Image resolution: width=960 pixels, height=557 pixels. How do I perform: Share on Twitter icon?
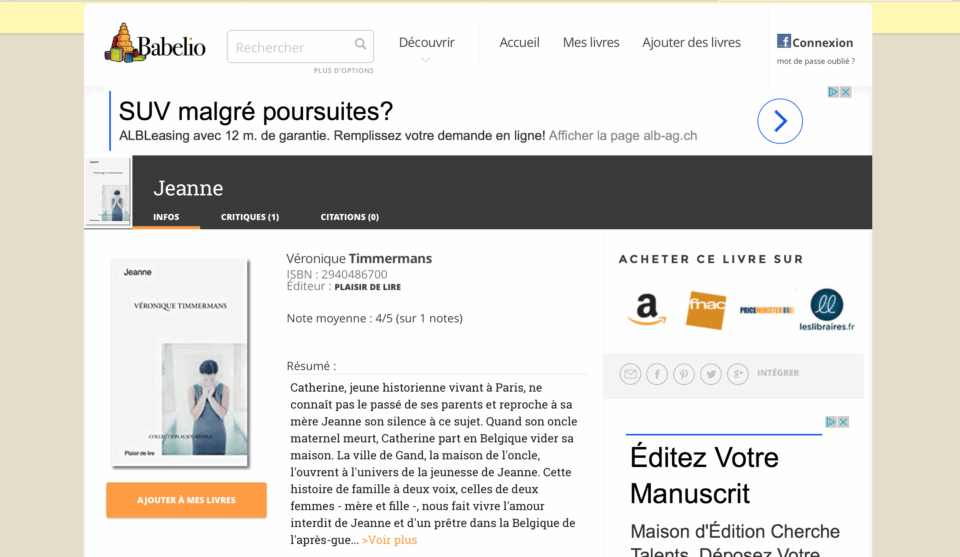click(711, 373)
